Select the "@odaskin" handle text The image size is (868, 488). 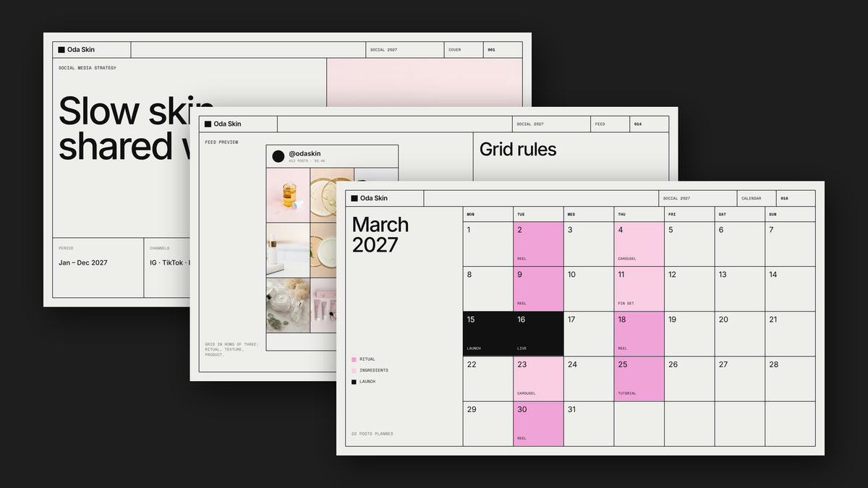[x=305, y=153]
